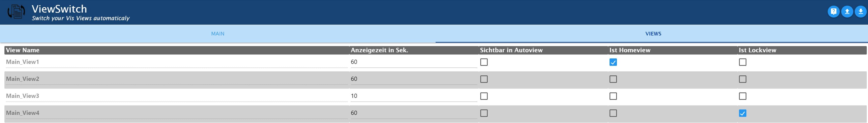
Task: Uncheck Ist Lockview for Main_View4
Action: [742, 113]
